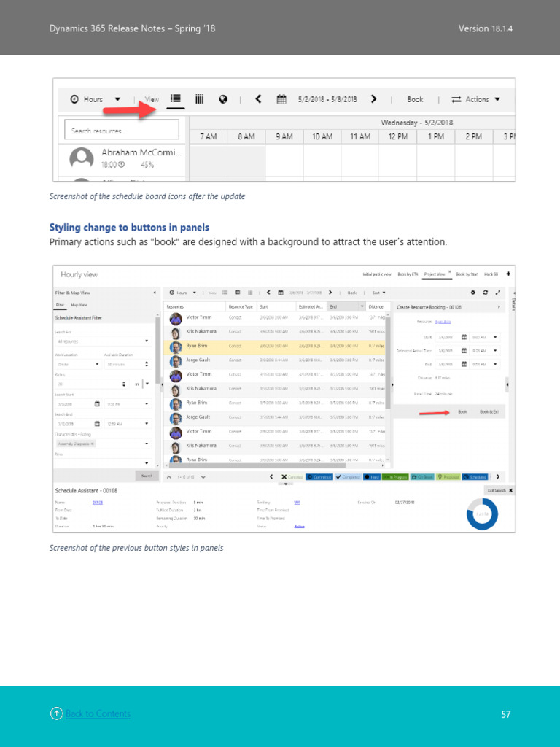
Task: Open End column header dropdown arrow
Action: [362, 306]
